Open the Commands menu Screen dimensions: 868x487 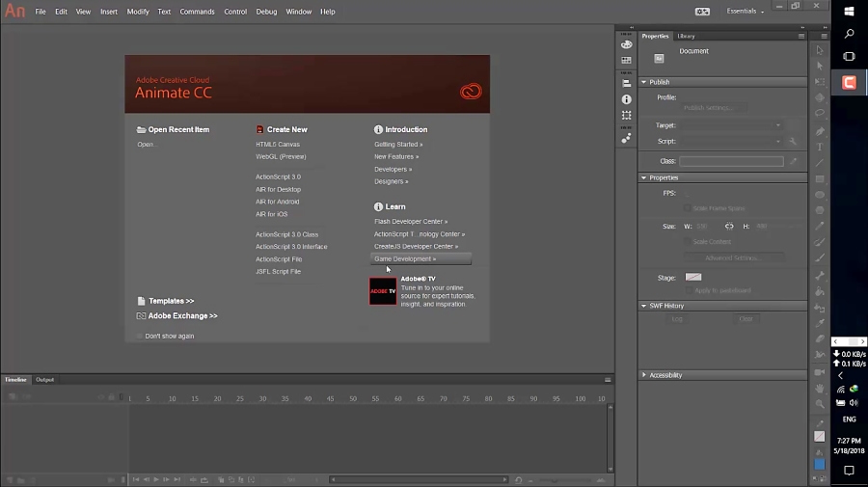(x=197, y=12)
